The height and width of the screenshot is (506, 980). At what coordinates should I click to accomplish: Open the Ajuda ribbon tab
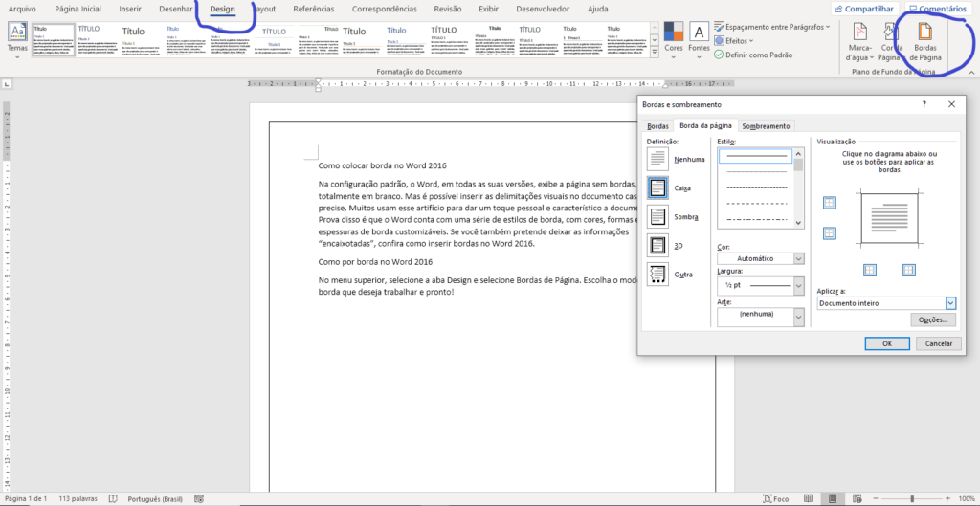point(598,10)
